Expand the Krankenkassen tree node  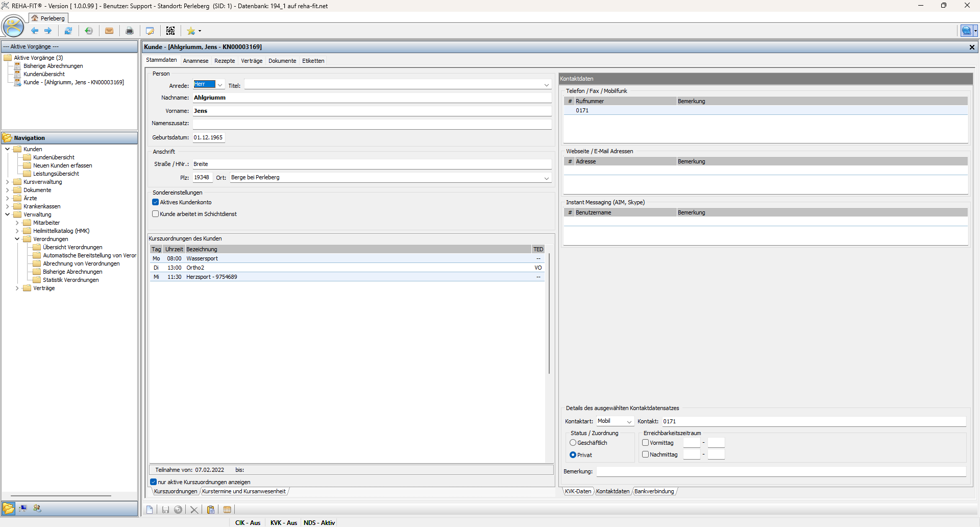tap(7, 206)
